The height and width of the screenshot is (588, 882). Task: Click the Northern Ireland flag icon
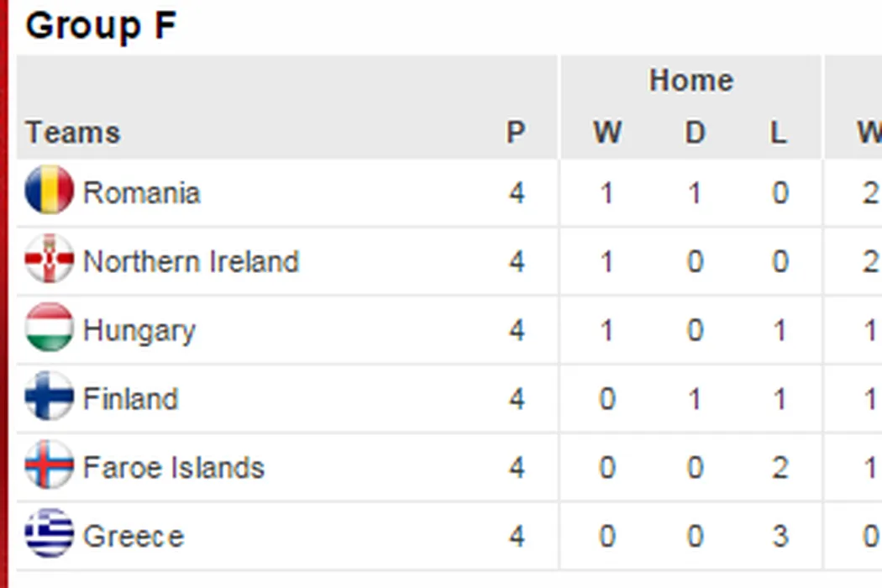[50, 260]
